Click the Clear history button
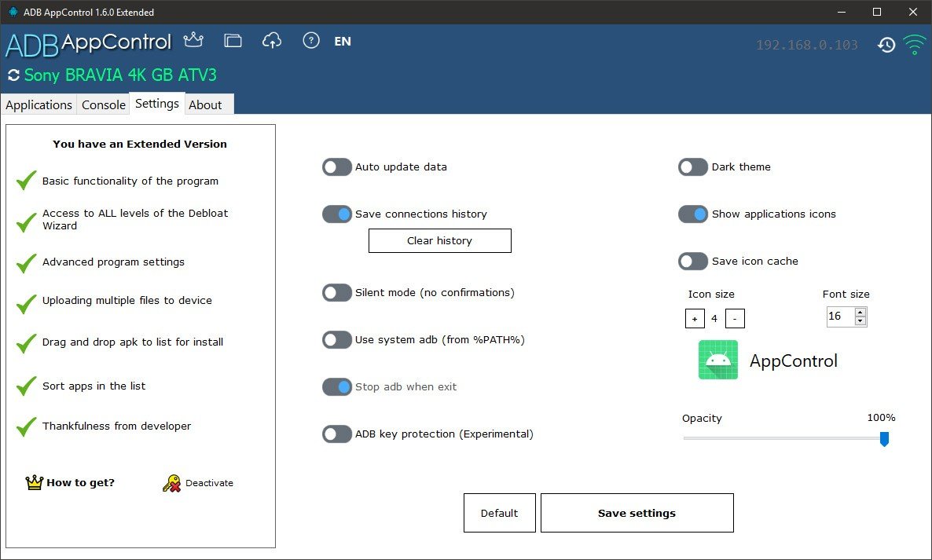The width and height of the screenshot is (932, 560). click(440, 240)
